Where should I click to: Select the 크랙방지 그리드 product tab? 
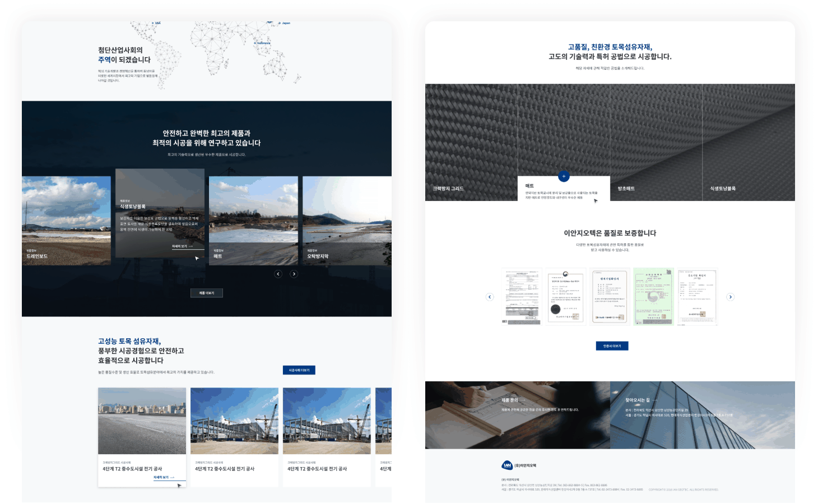(x=448, y=189)
